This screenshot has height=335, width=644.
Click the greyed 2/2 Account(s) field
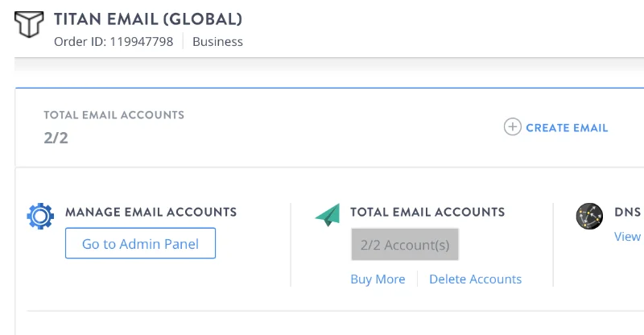point(405,245)
